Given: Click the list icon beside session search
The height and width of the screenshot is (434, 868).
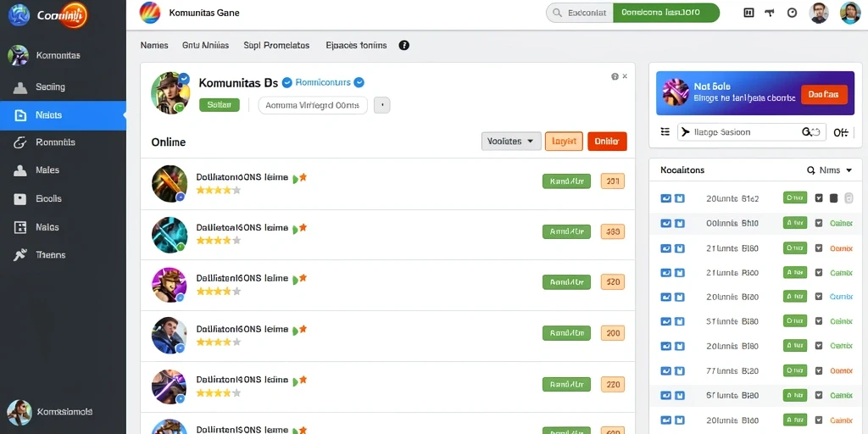Looking at the screenshot, I should pyautogui.click(x=665, y=131).
